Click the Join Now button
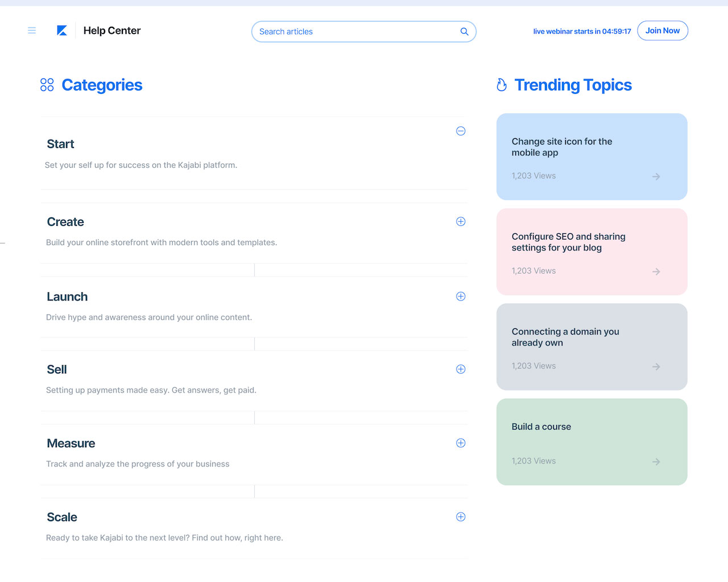This screenshot has width=728, height=582. pos(663,31)
